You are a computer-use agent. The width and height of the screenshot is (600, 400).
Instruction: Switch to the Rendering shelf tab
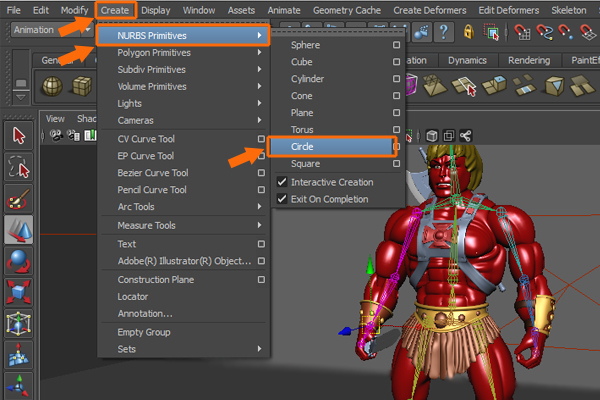pos(528,60)
